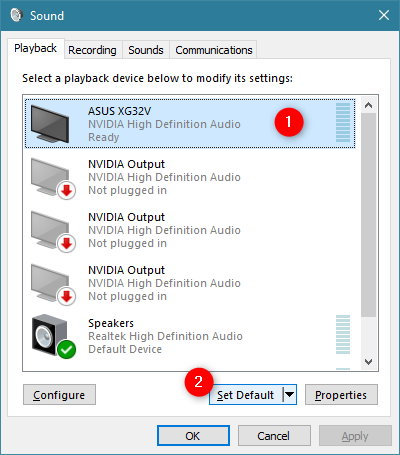This screenshot has height=455, width=400.
Task: Confirm with the OK button
Action: pos(193,435)
